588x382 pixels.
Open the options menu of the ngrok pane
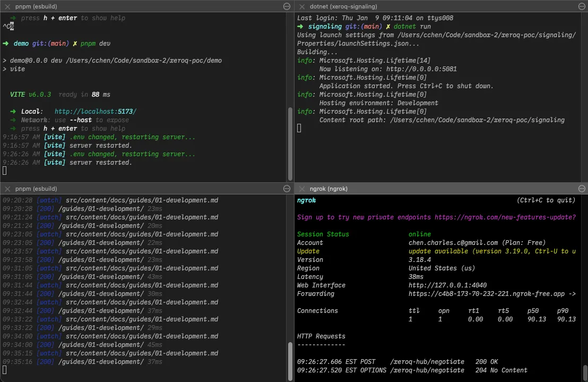[582, 189]
